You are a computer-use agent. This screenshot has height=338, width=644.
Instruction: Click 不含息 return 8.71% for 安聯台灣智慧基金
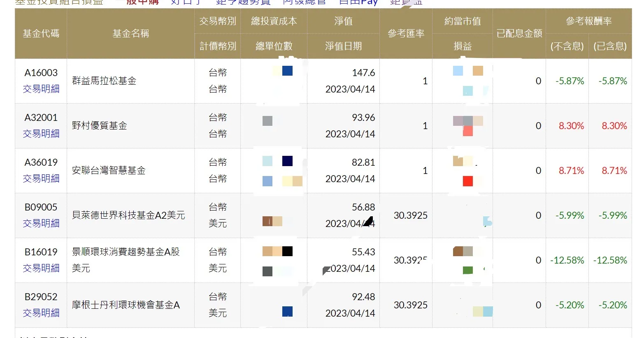[x=571, y=171]
